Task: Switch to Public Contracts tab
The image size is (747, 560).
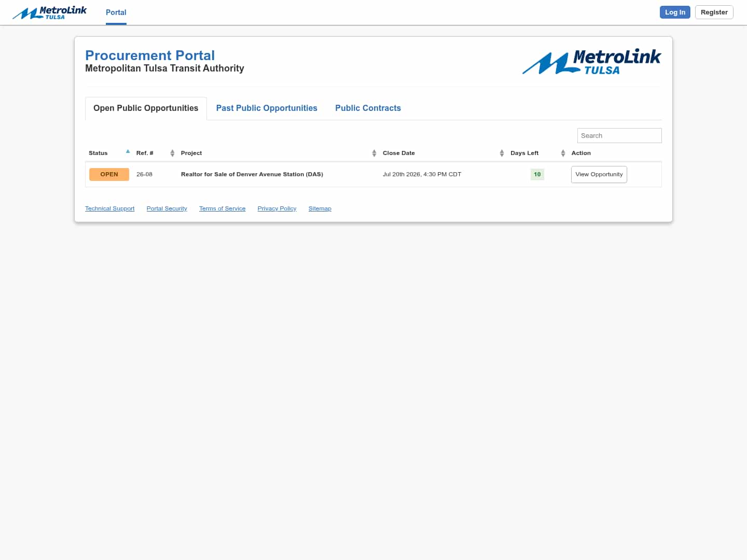Action: 368,108
